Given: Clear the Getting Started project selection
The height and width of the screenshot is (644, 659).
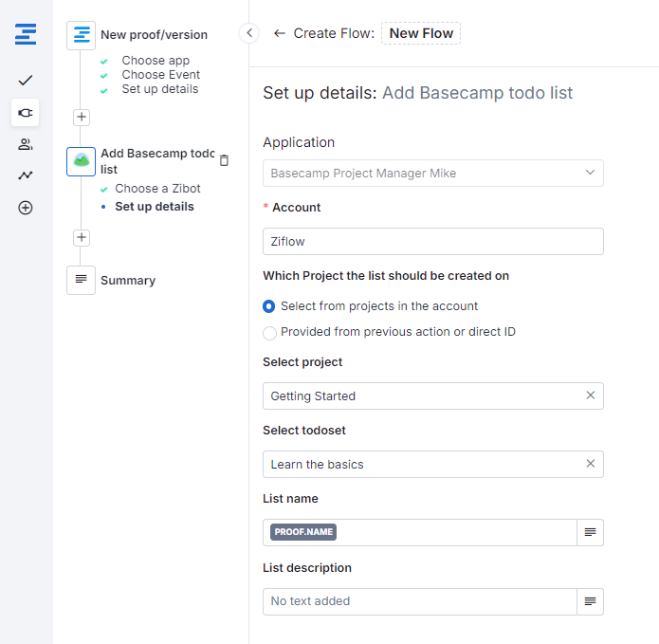Looking at the screenshot, I should point(590,396).
